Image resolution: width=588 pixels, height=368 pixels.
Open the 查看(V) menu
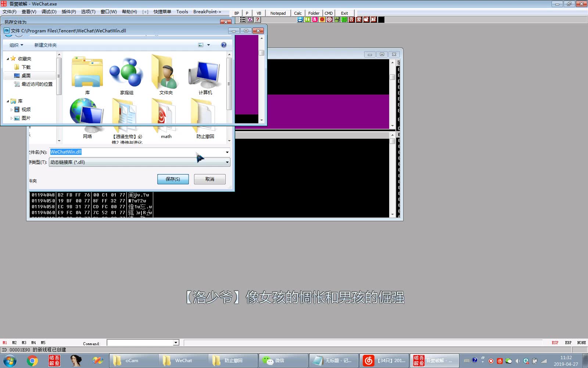29,12
